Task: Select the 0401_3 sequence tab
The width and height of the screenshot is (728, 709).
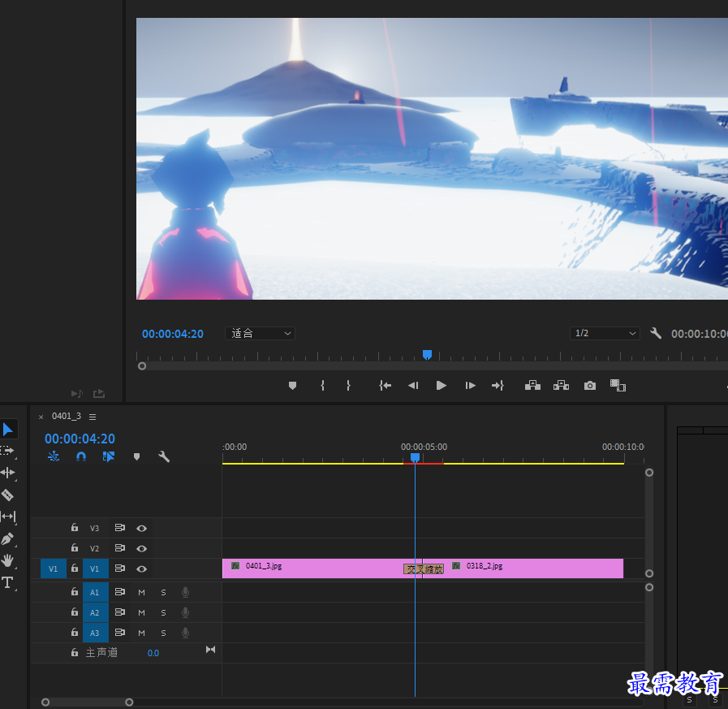Action: (x=67, y=416)
